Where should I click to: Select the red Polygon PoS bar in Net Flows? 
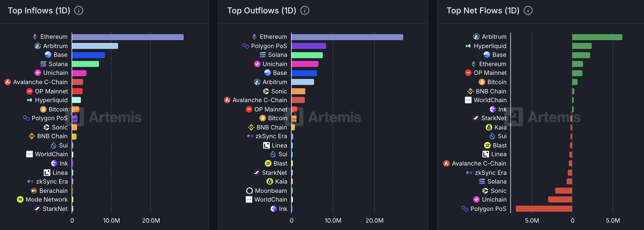point(544,209)
